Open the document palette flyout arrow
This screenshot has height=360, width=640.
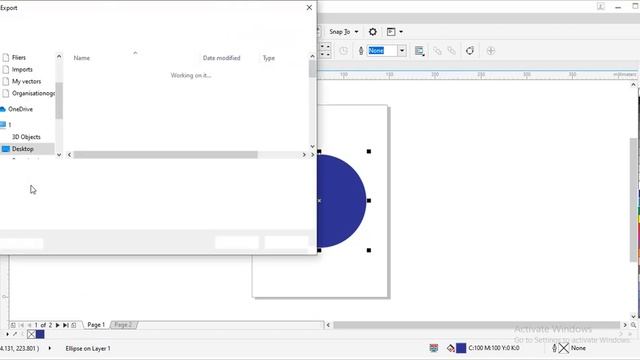coord(7,334)
